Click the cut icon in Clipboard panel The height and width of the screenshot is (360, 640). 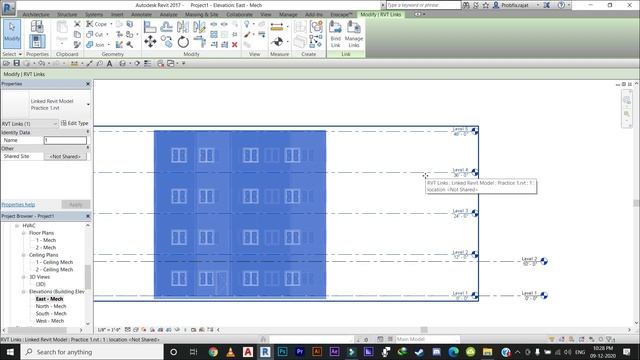tap(77, 24)
